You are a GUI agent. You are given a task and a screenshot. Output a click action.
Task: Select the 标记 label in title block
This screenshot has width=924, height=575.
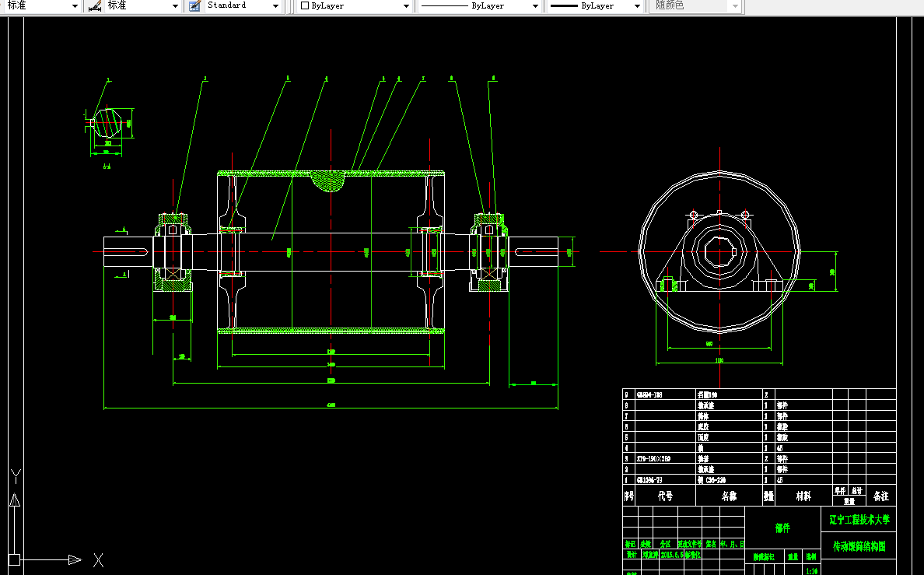coord(630,544)
